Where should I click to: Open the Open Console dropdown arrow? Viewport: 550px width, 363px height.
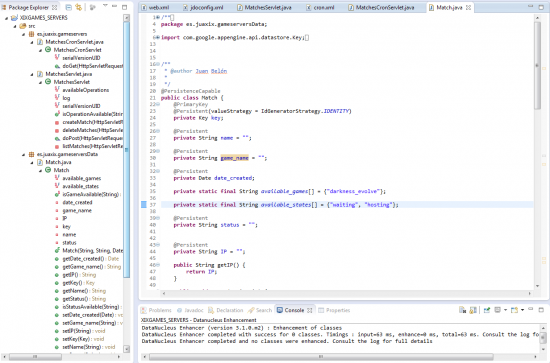pyautogui.click(x=522, y=310)
